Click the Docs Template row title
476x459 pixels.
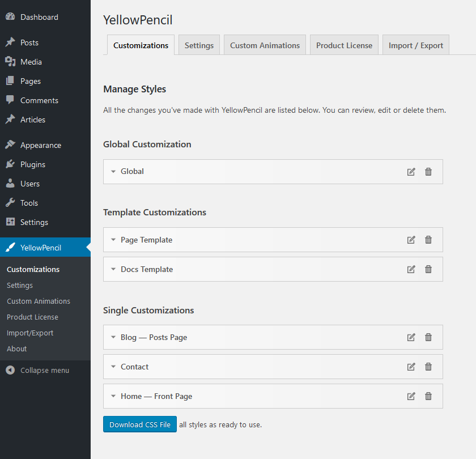click(x=147, y=269)
